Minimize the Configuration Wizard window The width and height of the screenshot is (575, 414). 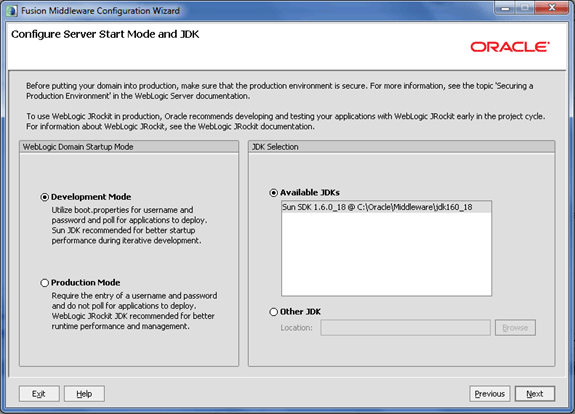tap(506, 8)
